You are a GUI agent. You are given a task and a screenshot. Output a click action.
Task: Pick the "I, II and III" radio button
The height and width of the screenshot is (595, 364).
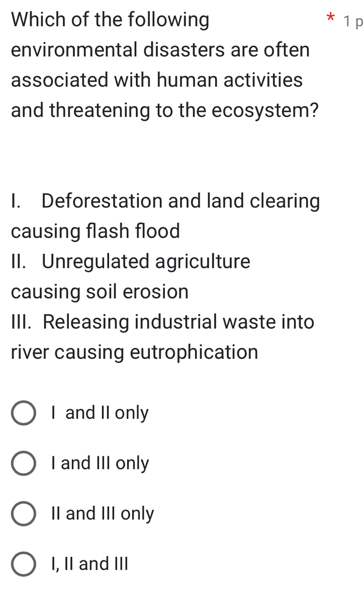[24, 564]
